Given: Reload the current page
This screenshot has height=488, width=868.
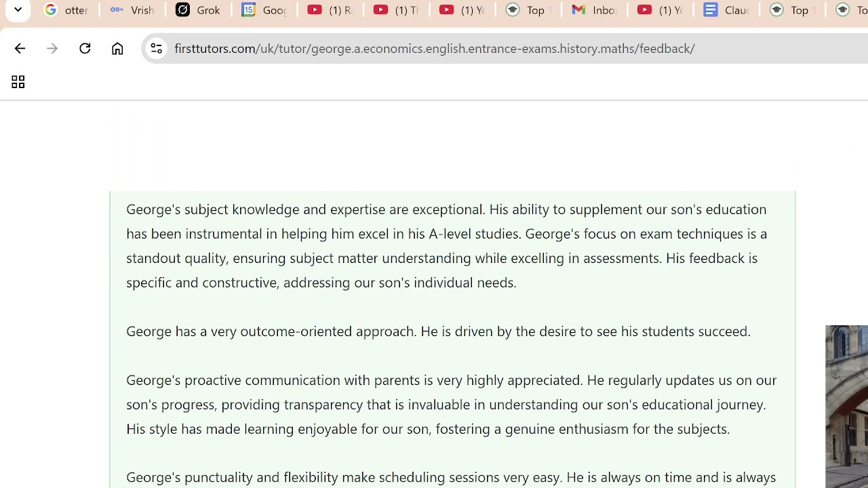Looking at the screenshot, I should coord(85,48).
